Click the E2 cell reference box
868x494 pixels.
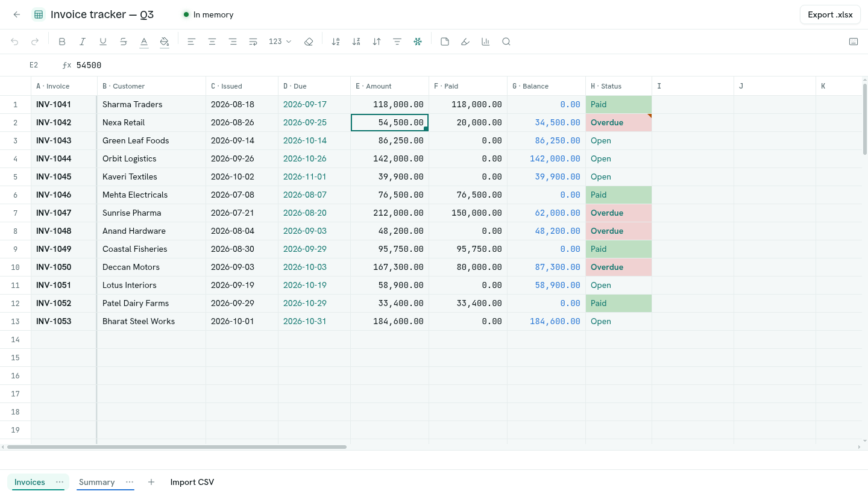pyautogui.click(x=34, y=65)
